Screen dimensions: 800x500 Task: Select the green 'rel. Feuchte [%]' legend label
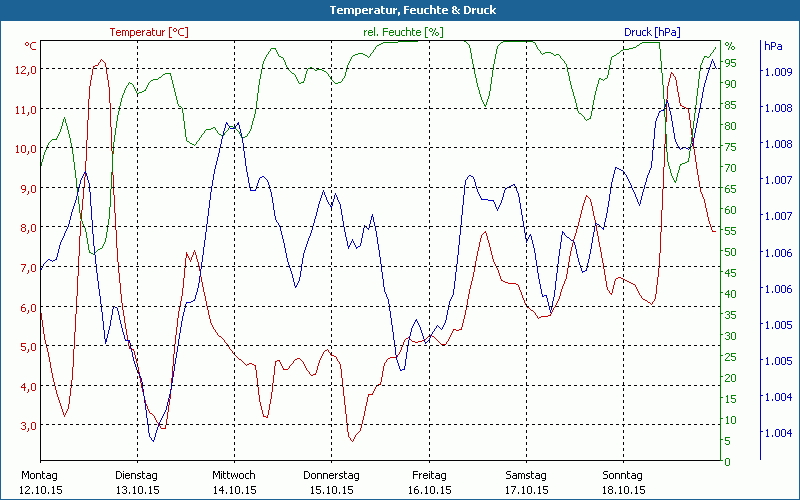point(402,32)
